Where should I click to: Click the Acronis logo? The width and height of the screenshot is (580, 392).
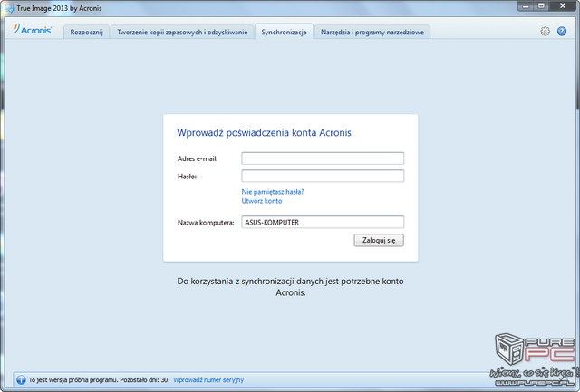tap(33, 30)
